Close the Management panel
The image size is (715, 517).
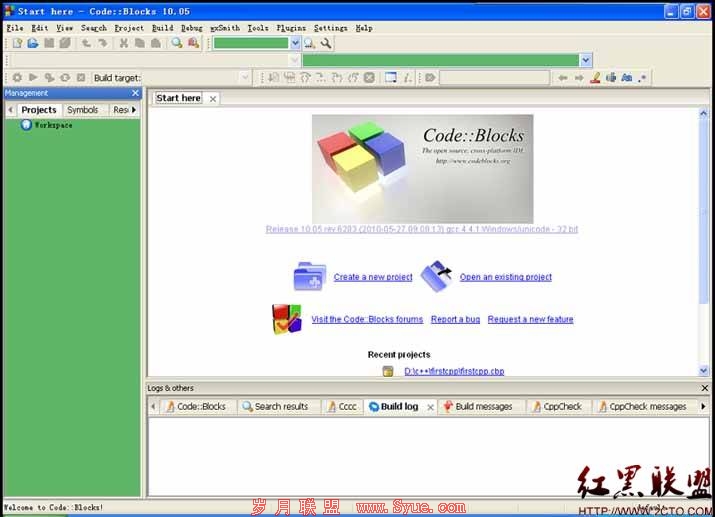point(135,93)
